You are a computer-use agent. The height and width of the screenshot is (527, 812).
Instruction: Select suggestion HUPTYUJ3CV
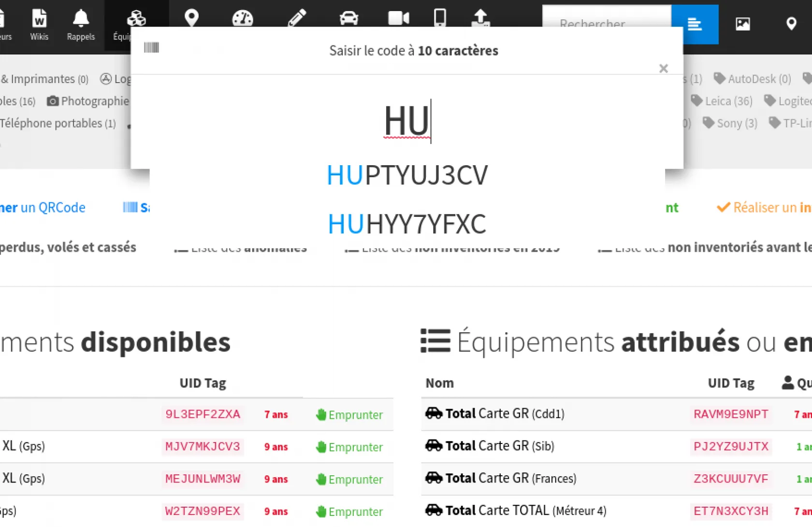pyautogui.click(x=407, y=175)
